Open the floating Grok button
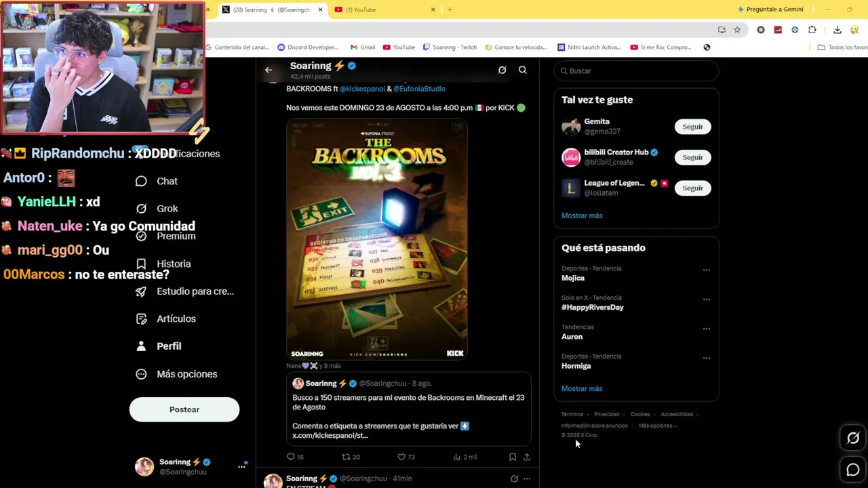This screenshot has width=868, height=488. pos(853,438)
